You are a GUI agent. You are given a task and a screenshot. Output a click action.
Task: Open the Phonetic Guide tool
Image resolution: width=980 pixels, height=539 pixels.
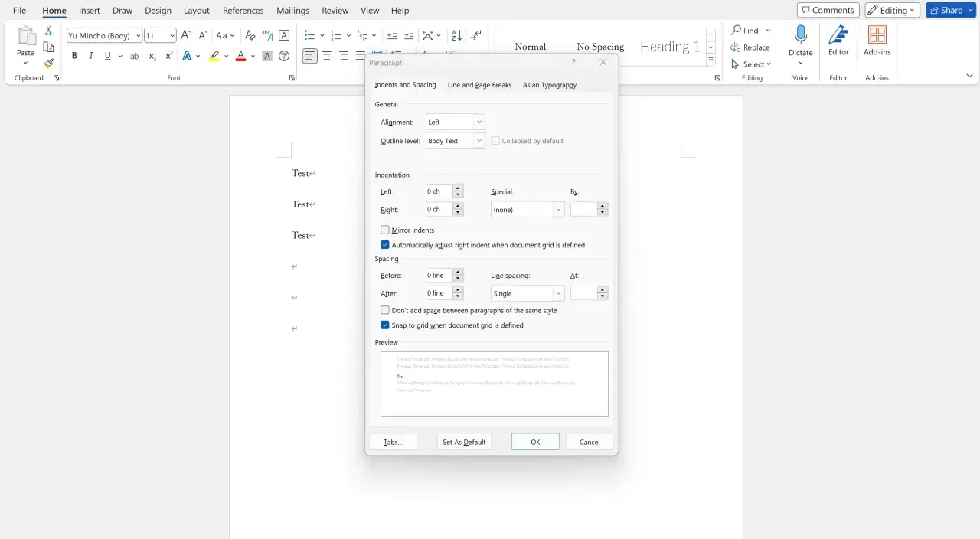[267, 35]
